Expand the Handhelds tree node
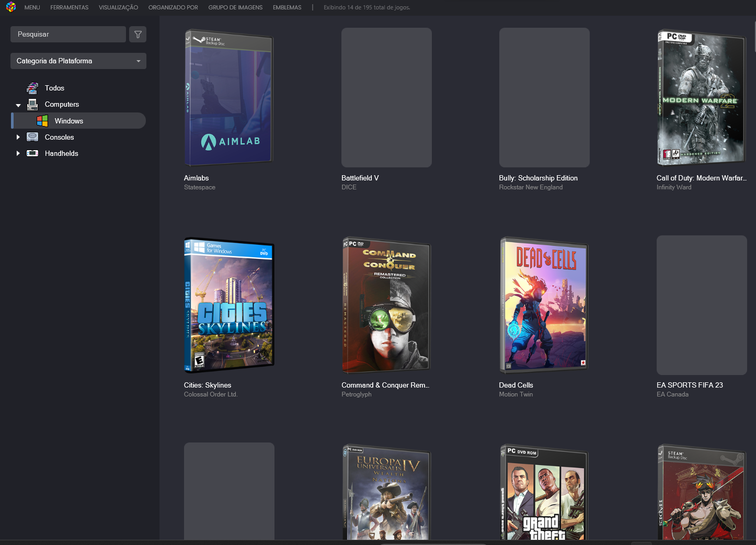 coord(18,153)
